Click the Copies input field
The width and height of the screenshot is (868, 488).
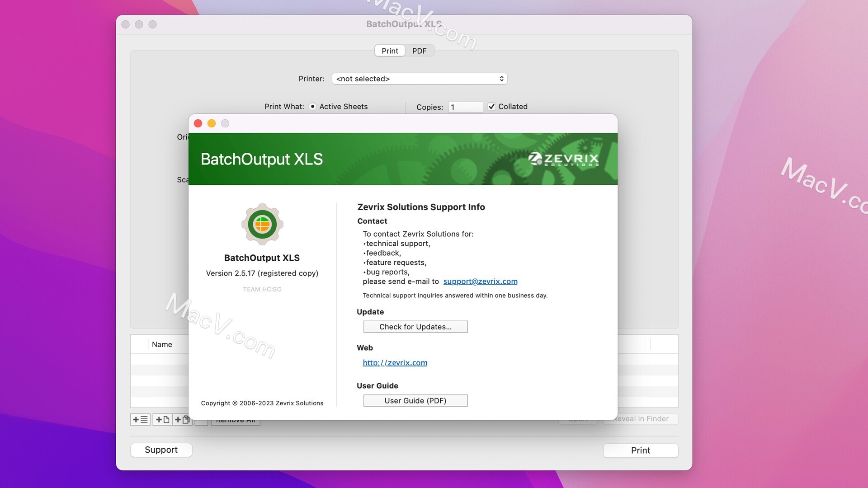(466, 107)
